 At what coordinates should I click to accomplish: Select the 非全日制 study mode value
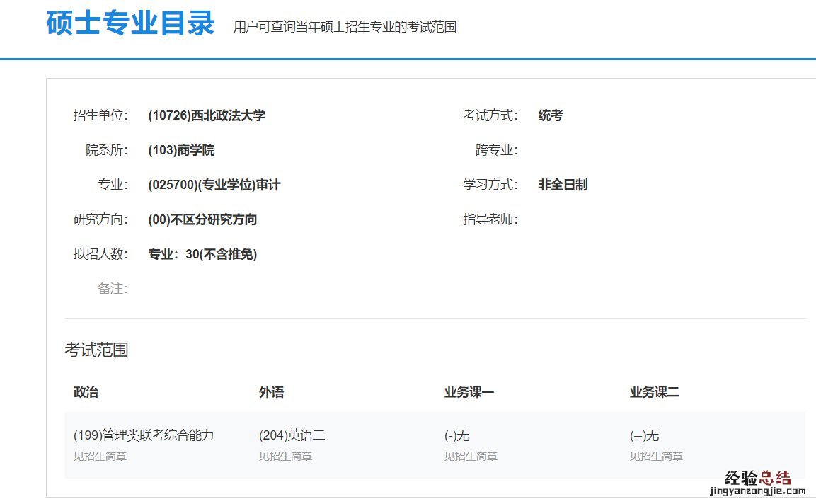(563, 185)
